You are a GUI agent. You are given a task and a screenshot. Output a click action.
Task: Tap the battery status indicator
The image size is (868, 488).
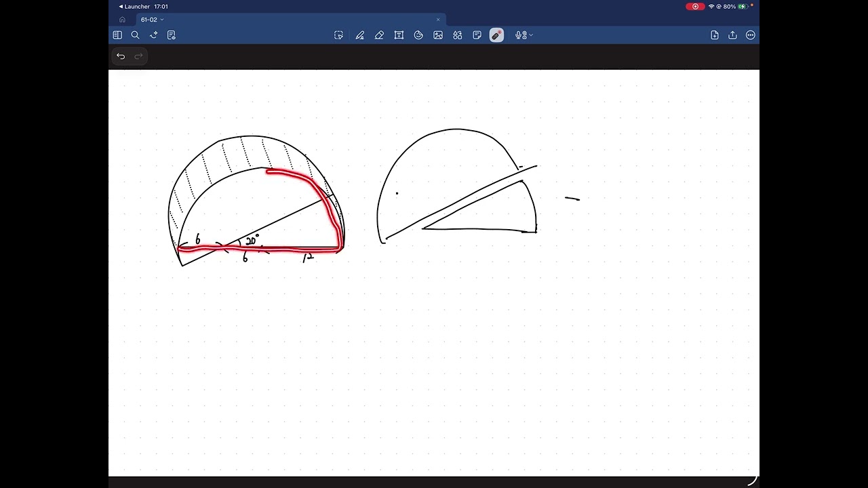[743, 7]
